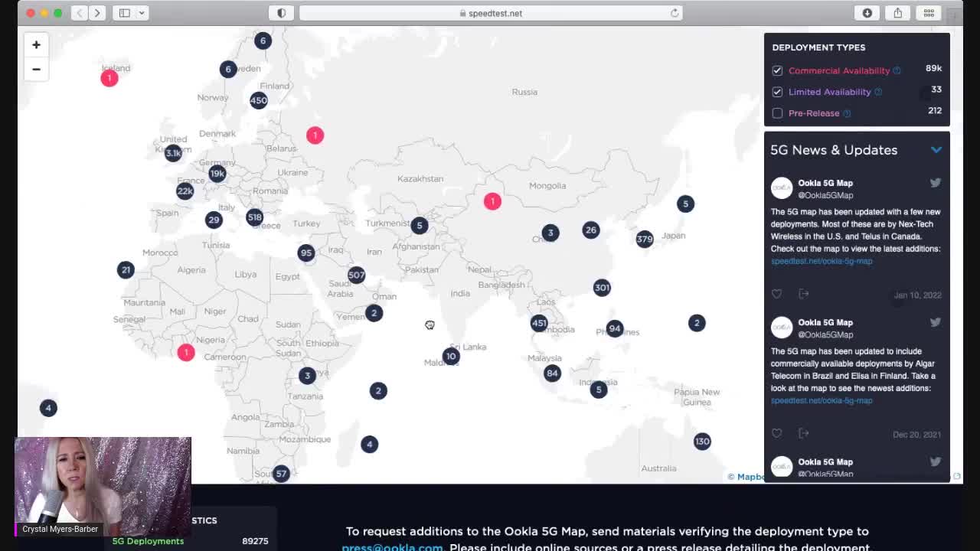Viewport: 980px width, 551px height.
Task: Open the ookla-5g-map link in the Algar Telecom tweet
Action: click(822, 400)
